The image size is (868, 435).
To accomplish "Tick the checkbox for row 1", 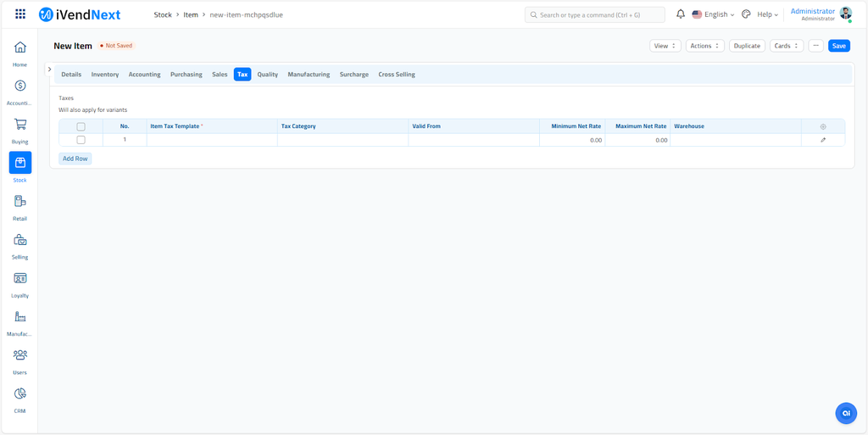I will [x=81, y=140].
